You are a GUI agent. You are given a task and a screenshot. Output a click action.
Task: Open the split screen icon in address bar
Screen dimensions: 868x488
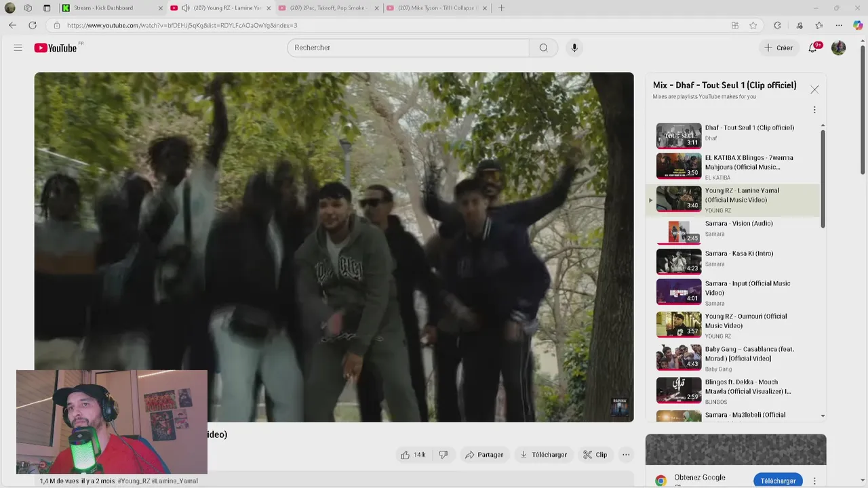pyautogui.click(x=735, y=25)
